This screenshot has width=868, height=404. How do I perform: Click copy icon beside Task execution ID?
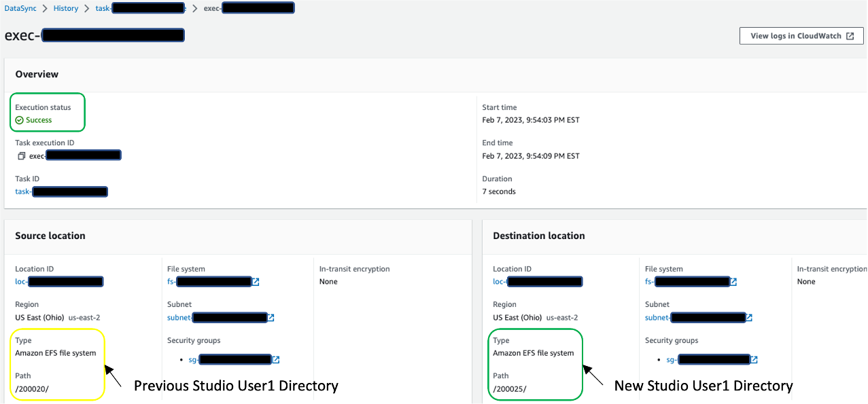22,156
